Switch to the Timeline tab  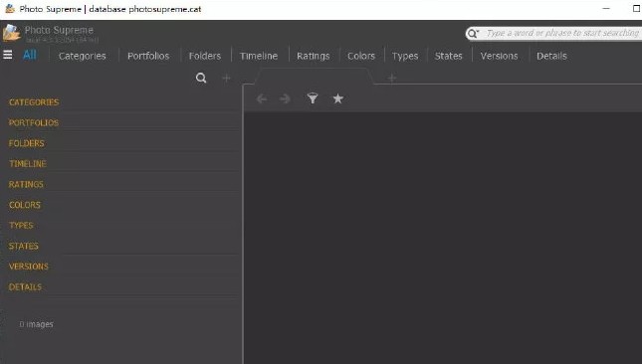[x=259, y=56]
